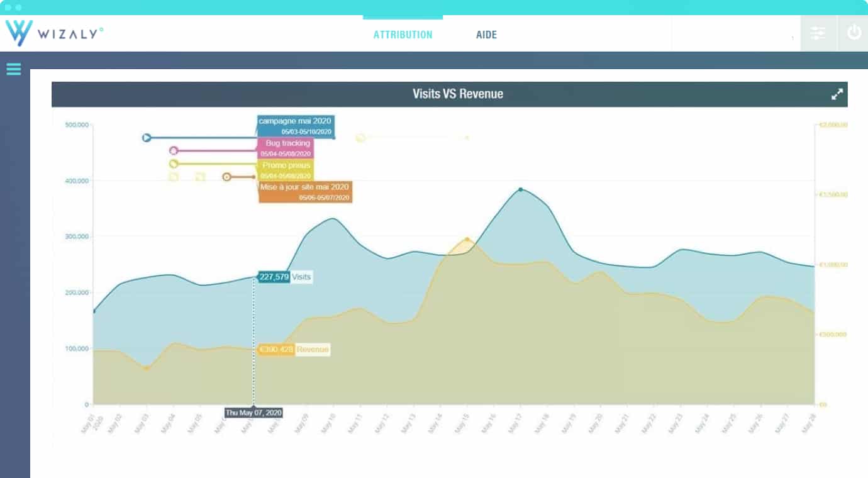Click the €300,428 Revenue tooltip
Image resolution: width=868 pixels, height=478 pixels.
294,349
